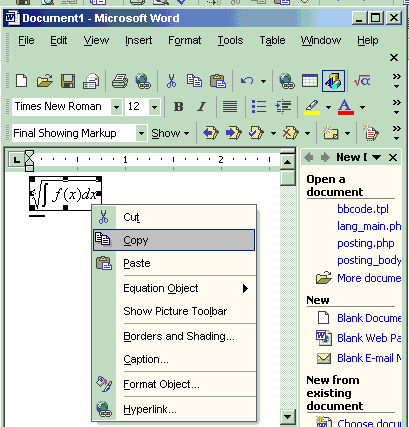Close the New Document task pane
This screenshot has height=427, width=409.
pyautogui.click(x=393, y=157)
